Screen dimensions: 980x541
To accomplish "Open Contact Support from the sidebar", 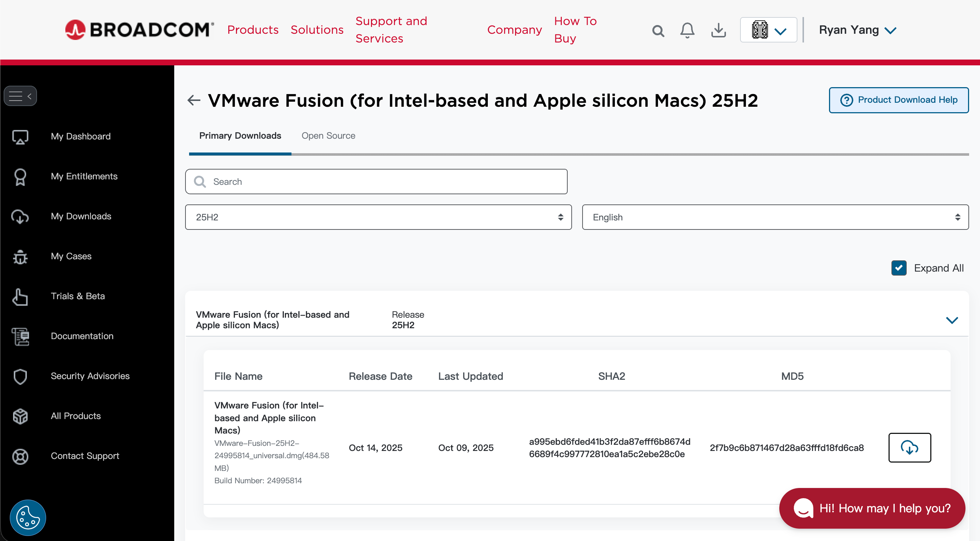I will click(85, 456).
